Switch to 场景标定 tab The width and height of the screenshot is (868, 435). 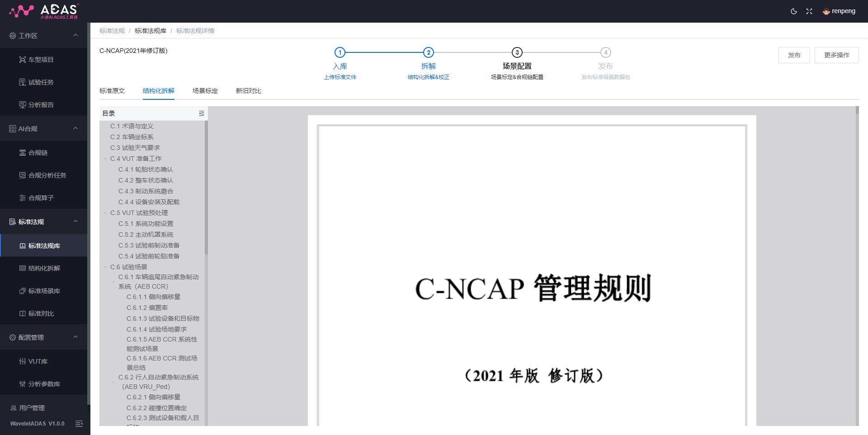click(x=205, y=91)
